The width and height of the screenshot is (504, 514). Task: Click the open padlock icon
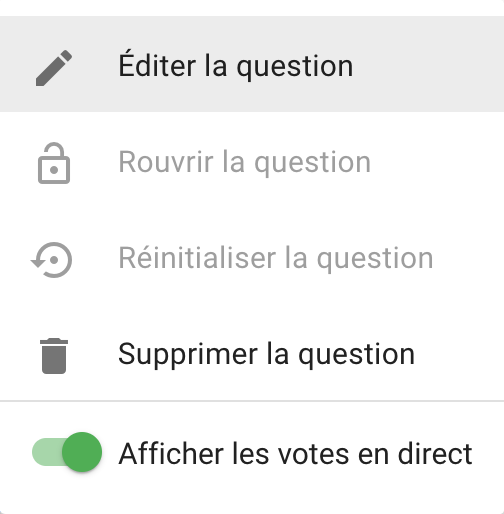coord(54,163)
